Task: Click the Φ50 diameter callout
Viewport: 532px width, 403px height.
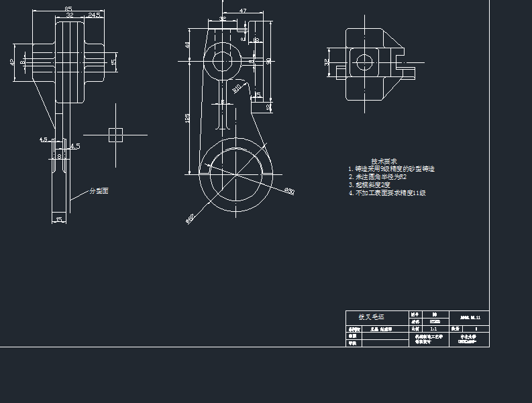Action: [289, 191]
